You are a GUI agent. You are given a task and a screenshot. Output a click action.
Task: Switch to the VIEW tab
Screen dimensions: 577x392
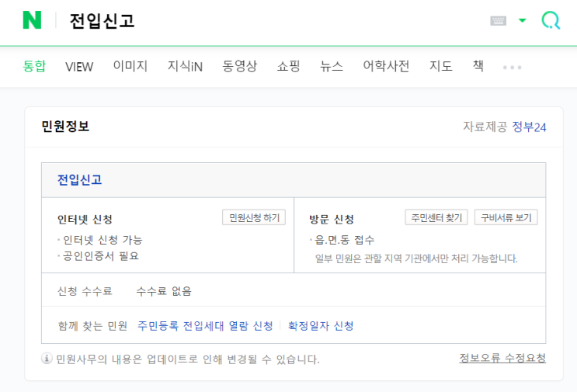(79, 67)
